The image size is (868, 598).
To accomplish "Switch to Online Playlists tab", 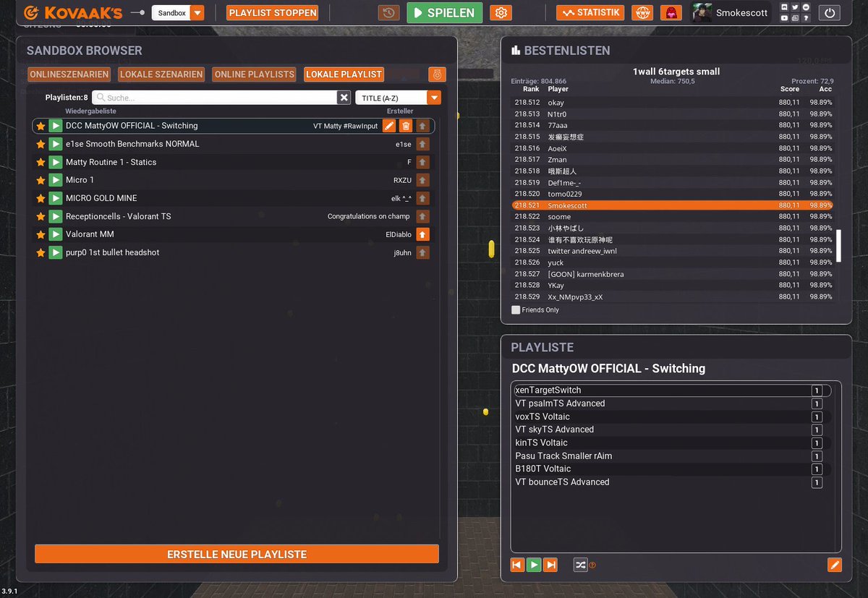I will pyautogui.click(x=255, y=74).
